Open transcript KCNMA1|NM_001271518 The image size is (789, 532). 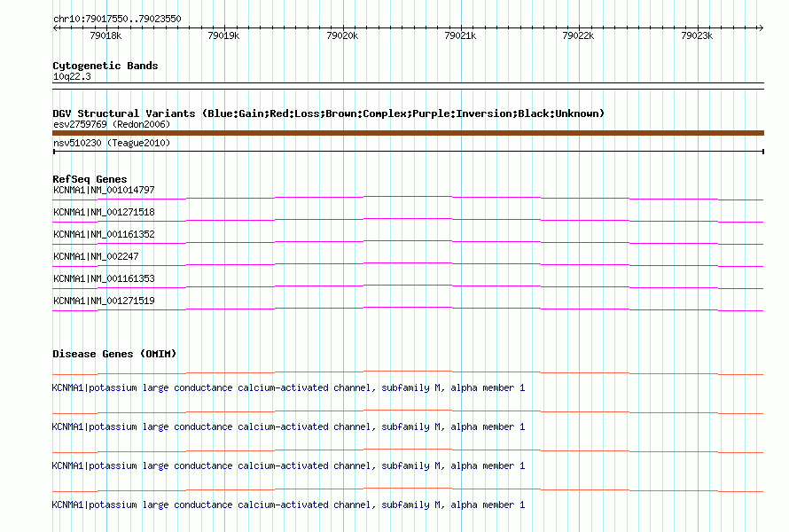tap(104, 212)
